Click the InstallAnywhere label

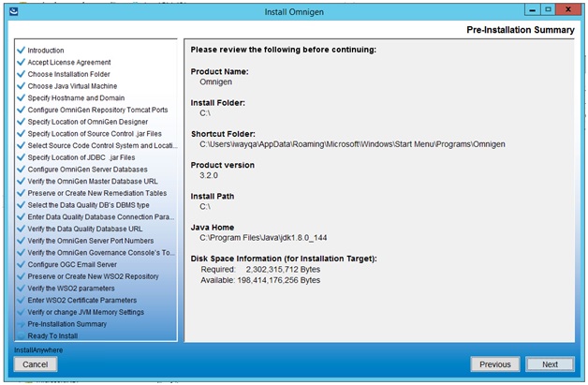point(38,350)
